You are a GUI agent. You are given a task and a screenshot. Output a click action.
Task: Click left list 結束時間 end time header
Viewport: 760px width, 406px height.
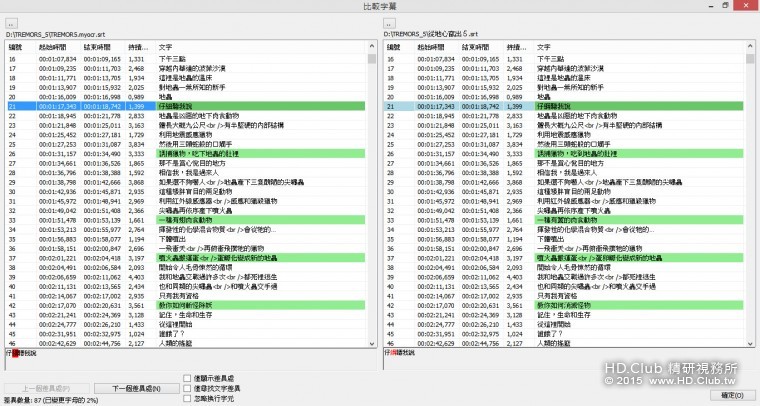pyautogui.click(x=102, y=47)
